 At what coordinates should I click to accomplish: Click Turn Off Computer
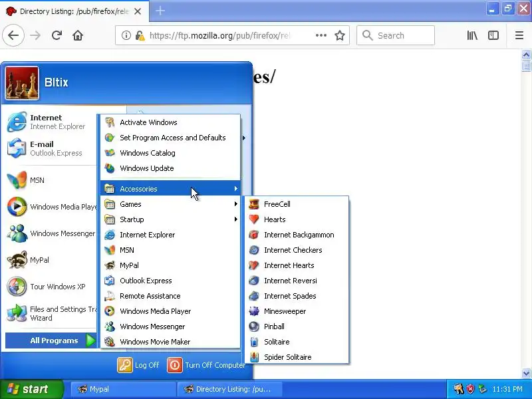point(206,365)
